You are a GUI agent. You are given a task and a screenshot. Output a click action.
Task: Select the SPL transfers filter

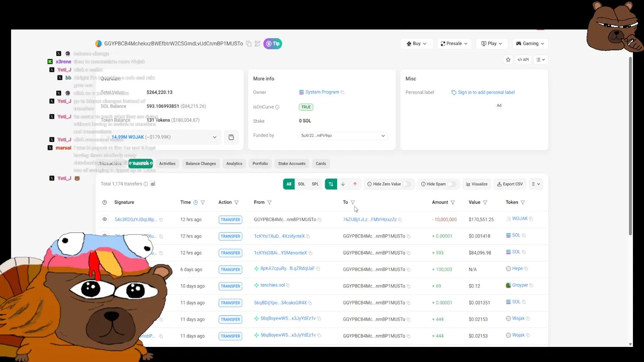(x=315, y=184)
